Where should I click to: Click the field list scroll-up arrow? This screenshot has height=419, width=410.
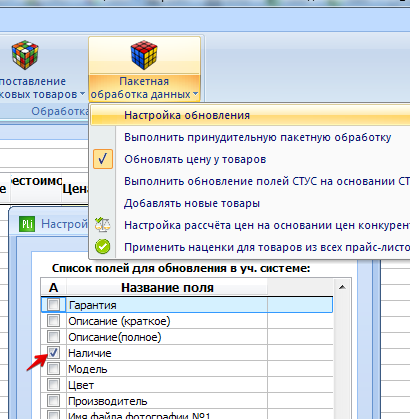click(342, 287)
